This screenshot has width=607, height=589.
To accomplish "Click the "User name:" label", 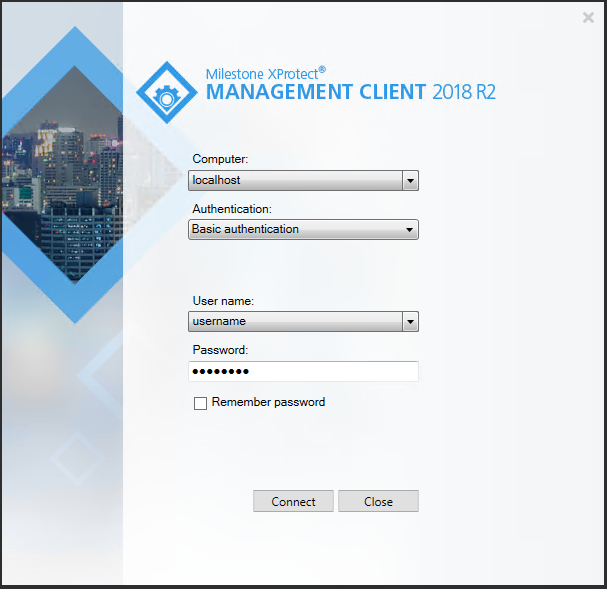I will 223,301.
